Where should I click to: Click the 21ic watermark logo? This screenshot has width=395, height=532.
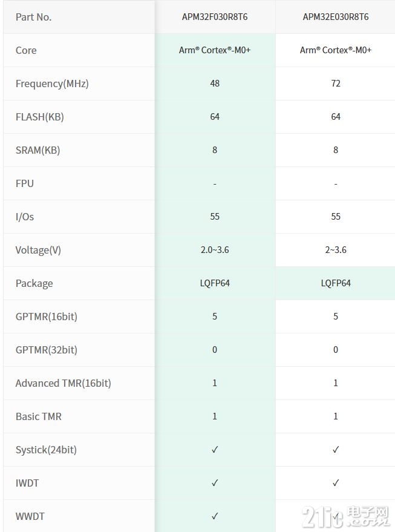(345, 516)
